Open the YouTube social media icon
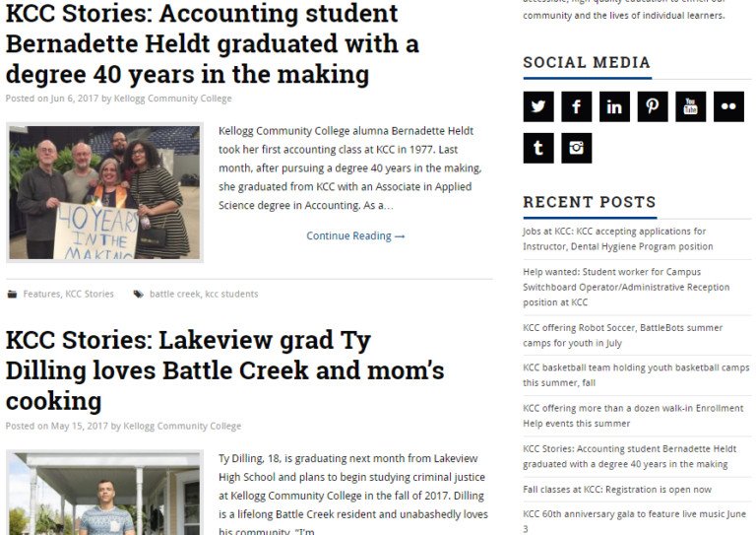 pos(690,106)
